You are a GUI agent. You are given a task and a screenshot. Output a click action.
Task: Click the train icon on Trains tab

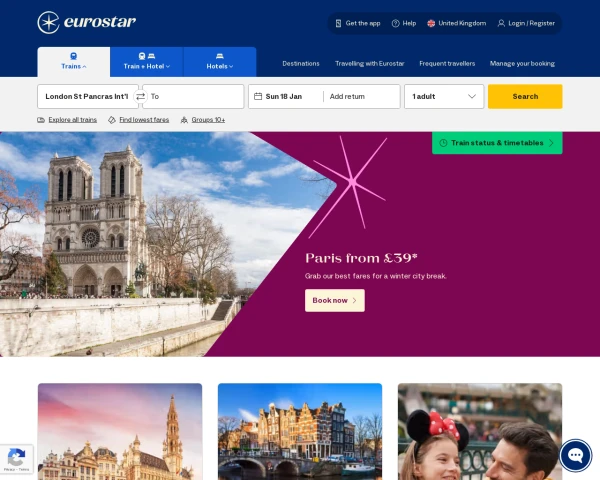pos(73,56)
